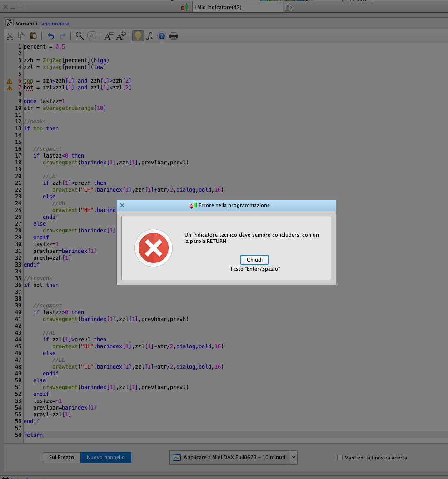This screenshot has width=448, height=479.
Task: Click the wrench icon beside Variabili
Action: [10, 23]
